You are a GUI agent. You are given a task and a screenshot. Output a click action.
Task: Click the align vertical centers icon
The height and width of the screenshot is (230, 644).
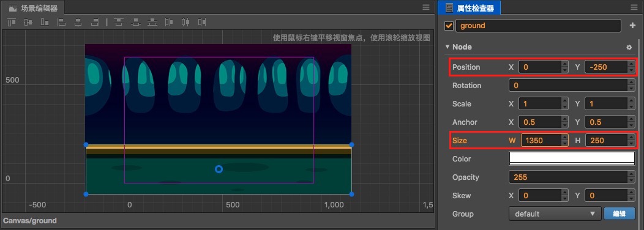tap(28, 22)
